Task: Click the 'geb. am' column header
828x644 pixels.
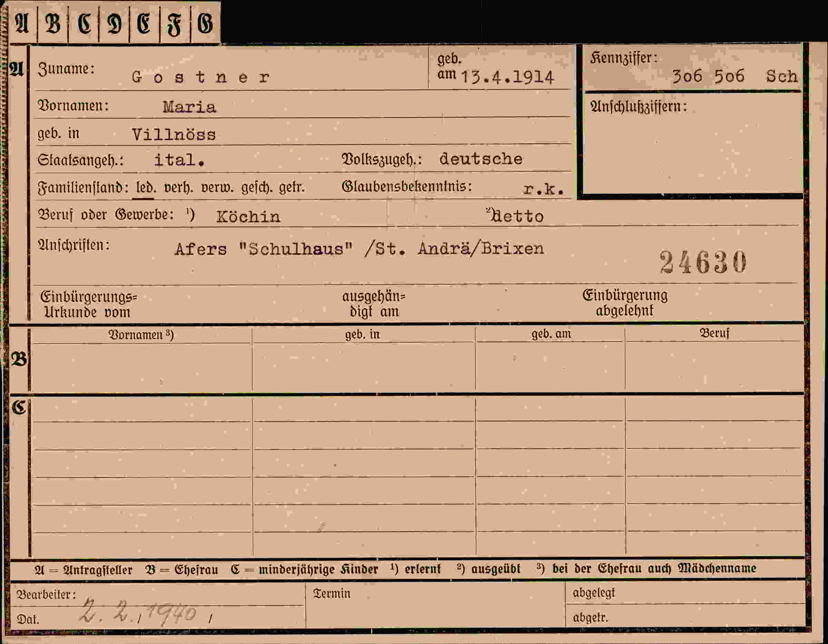Action: pyautogui.click(x=551, y=334)
